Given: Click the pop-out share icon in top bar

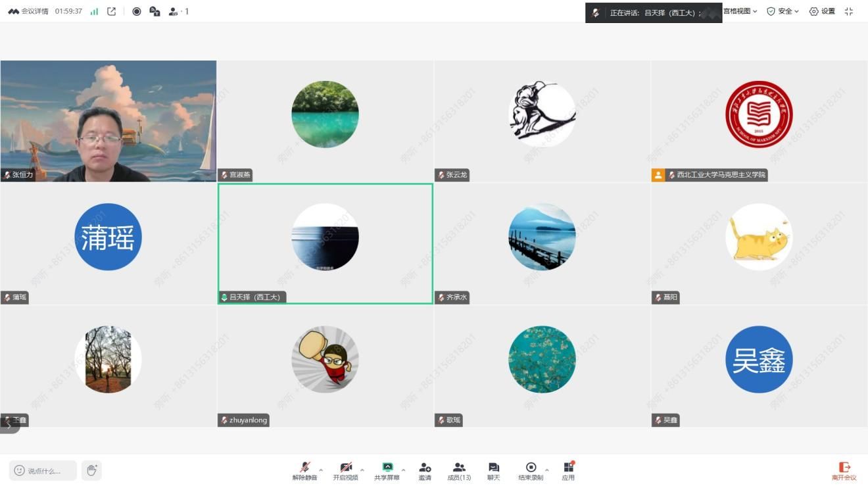Looking at the screenshot, I should pos(112,11).
